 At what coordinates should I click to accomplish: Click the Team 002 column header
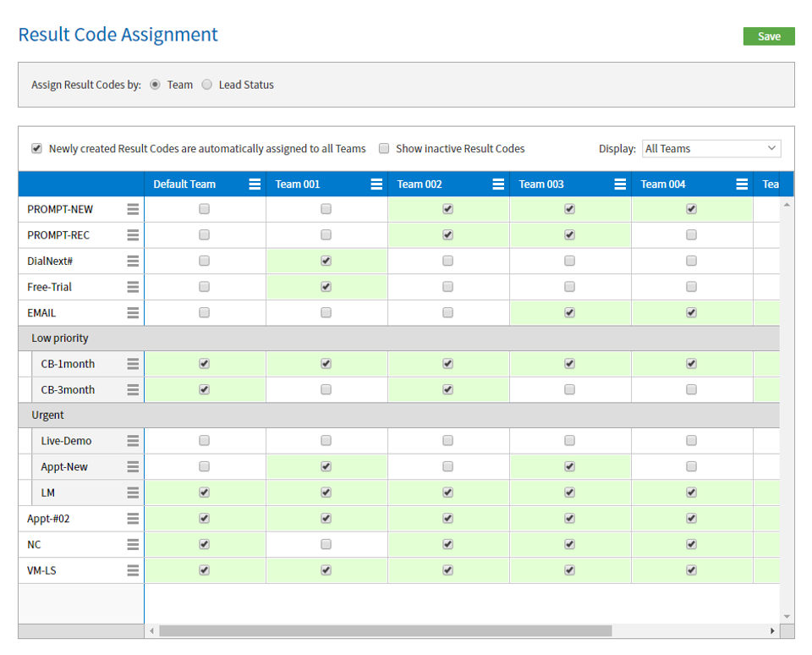click(421, 184)
